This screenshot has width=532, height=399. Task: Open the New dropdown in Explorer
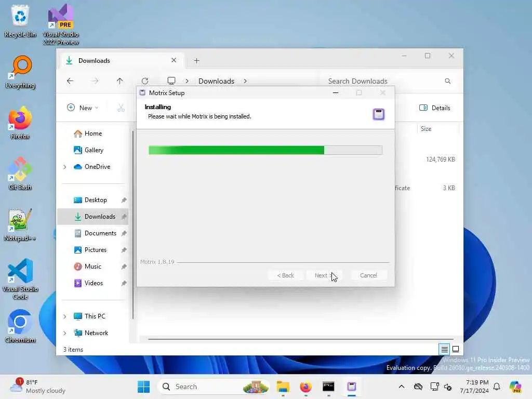pyautogui.click(x=83, y=108)
